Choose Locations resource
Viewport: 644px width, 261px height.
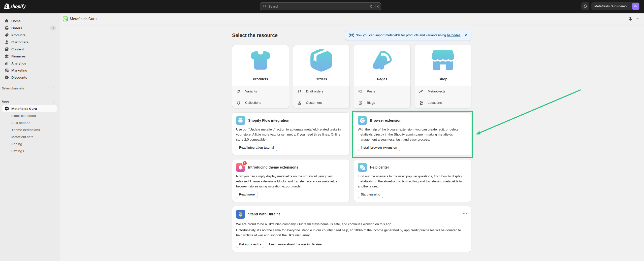(x=443, y=103)
